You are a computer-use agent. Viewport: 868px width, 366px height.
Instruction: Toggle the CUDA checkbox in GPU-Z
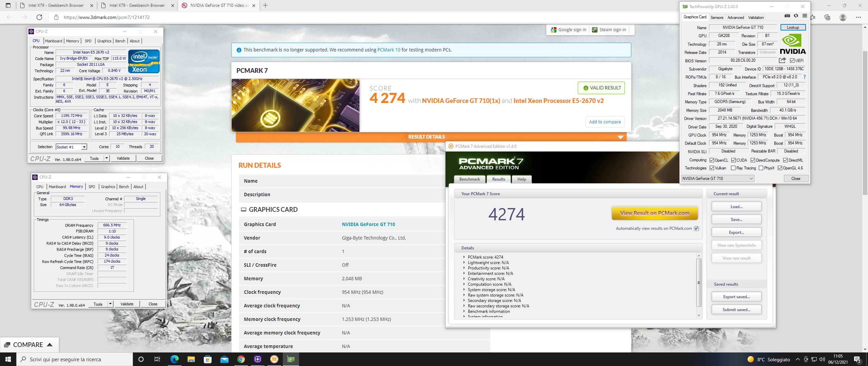point(733,160)
